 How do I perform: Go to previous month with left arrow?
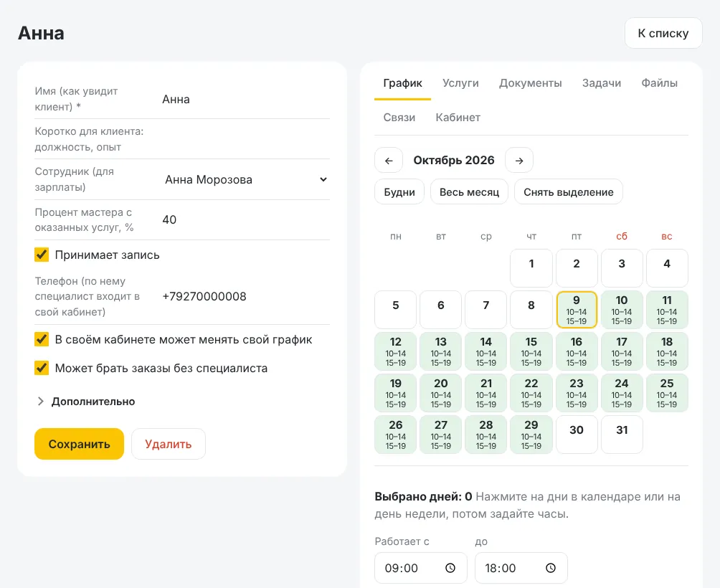pyautogui.click(x=389, y=160)
